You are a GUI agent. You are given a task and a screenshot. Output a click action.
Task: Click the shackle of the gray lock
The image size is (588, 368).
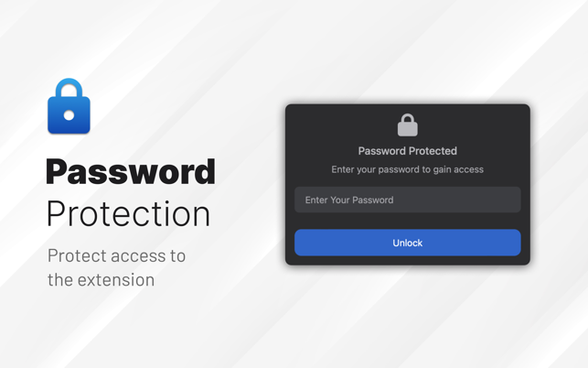[x=408, y=118]
